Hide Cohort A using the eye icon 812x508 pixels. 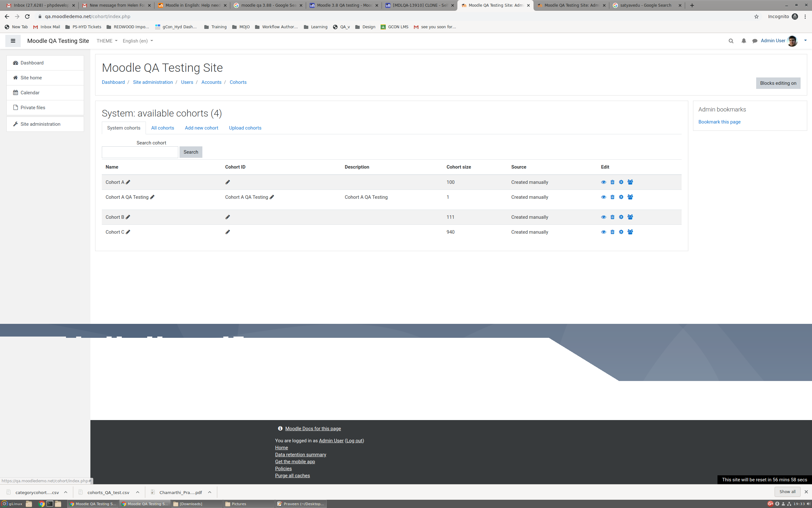pyautogui.click(x=603, y=182)
